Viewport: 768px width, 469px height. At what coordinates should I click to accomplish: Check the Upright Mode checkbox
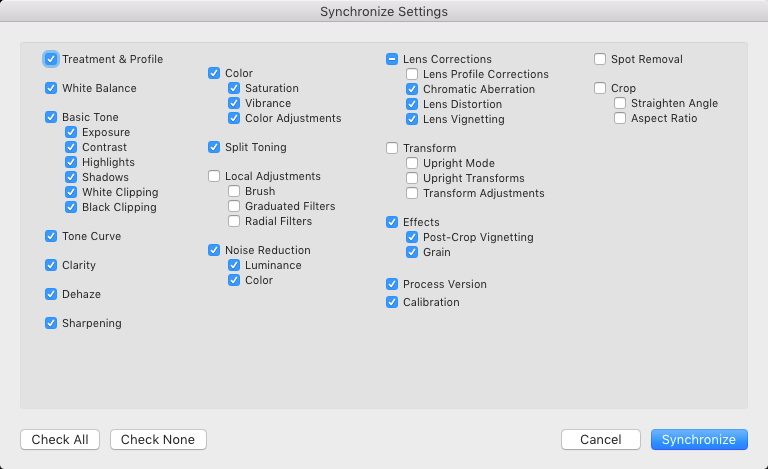point(412,163)
